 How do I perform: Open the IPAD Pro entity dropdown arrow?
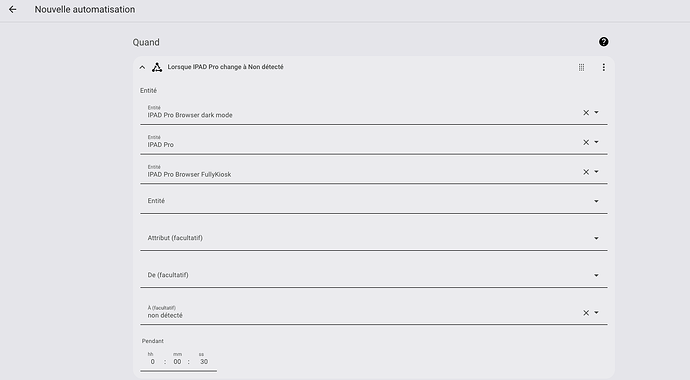tap(596, 142)
